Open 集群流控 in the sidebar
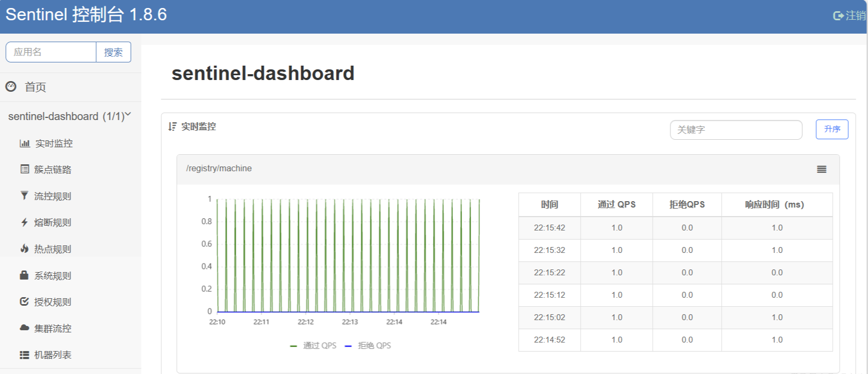The image size is (868, 374). pyautogui.click(x=53, y=329)
